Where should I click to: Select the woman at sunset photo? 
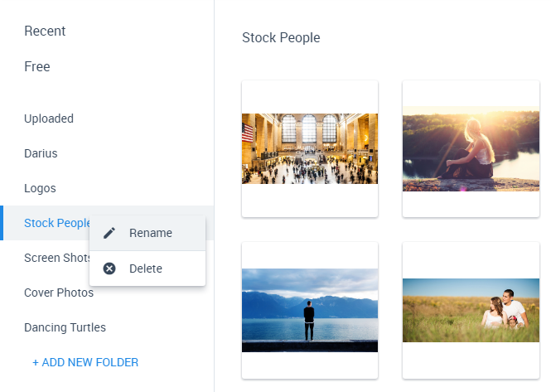471,148
